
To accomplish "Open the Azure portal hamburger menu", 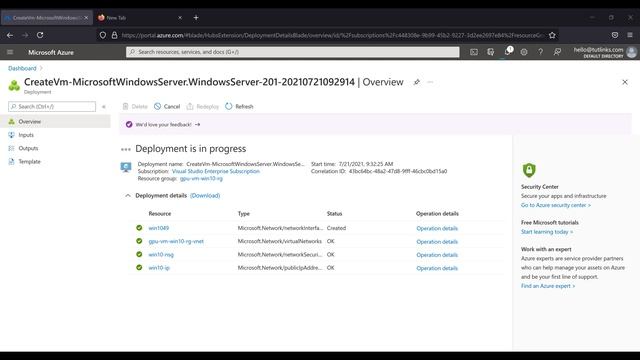I will pos(10,52).
